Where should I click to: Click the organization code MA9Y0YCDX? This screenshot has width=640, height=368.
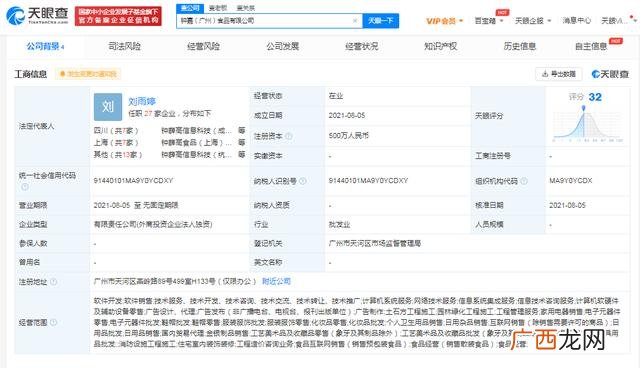[x=571, y=180]
